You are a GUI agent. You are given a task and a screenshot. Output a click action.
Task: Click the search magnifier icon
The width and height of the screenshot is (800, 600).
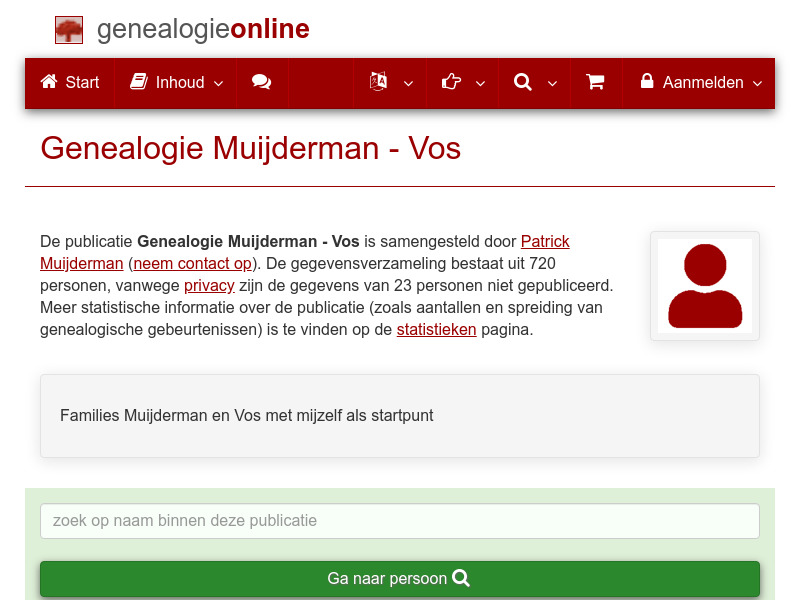pyautogui.click(x=523, y=83)
